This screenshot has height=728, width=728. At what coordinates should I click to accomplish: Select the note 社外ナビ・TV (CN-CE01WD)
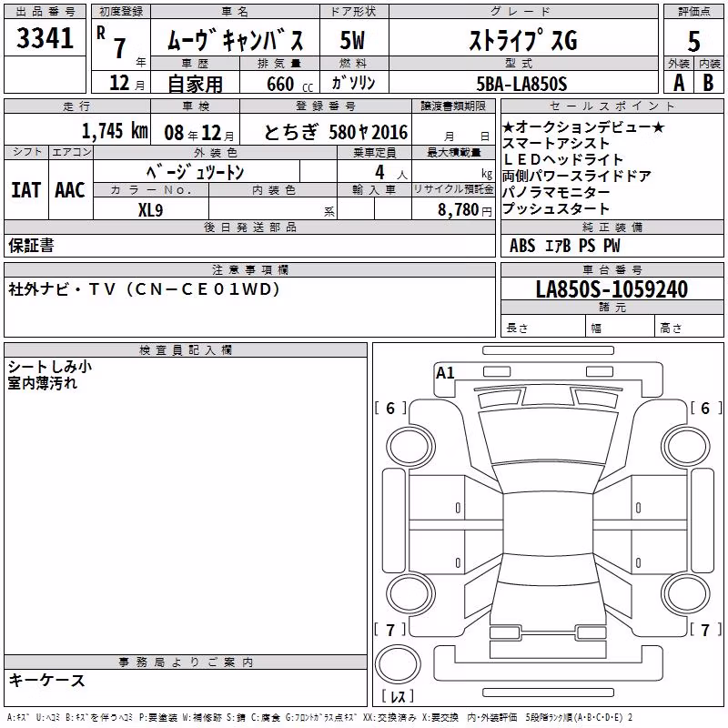pyautogui.click(x=145, y=289)
